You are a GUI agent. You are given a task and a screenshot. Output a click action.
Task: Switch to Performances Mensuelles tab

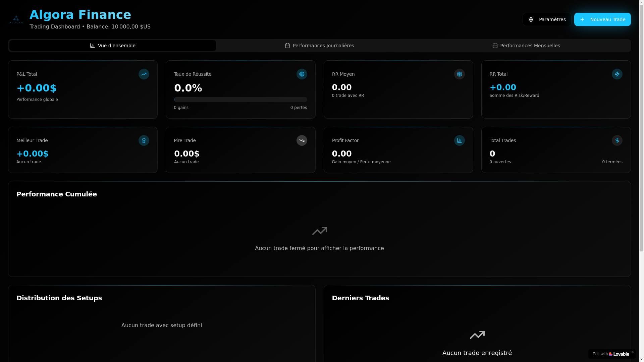pos(526,46)
